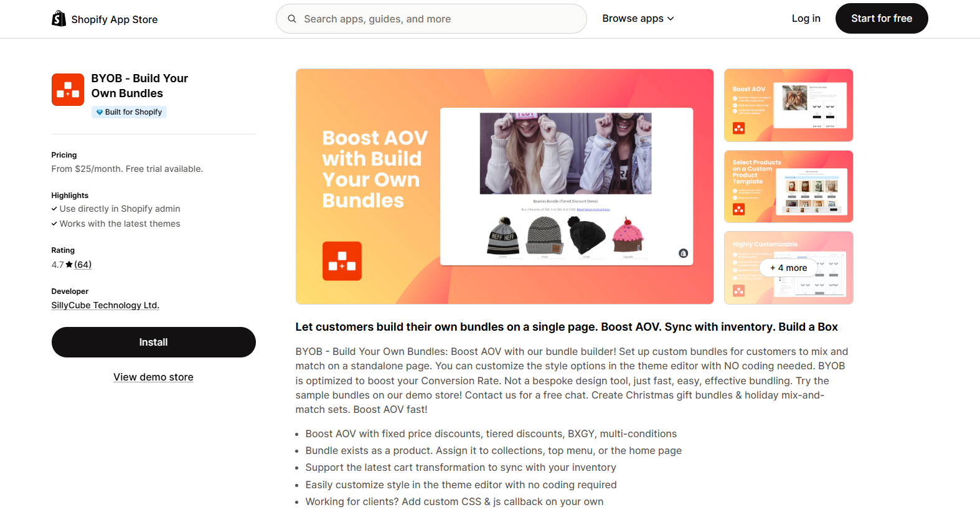Click the Start for free button
Image resolution: width=980 pixels, height=520 pixels.
point(882,19)
